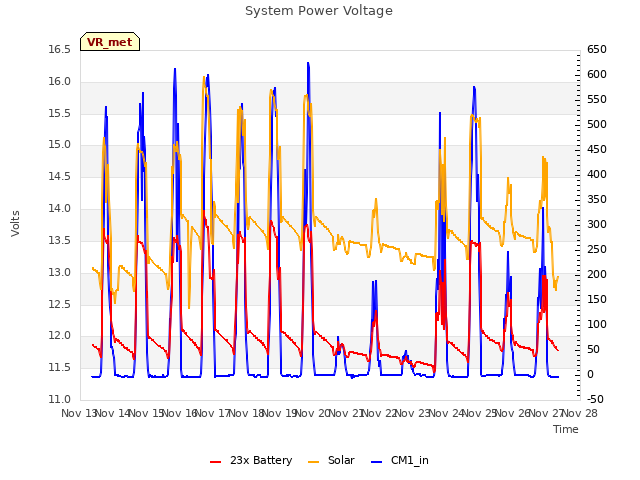Viewport: 640px width, 480px height.
Task: Click the Nov 13 date label
Action: click(x=79, y=413)
